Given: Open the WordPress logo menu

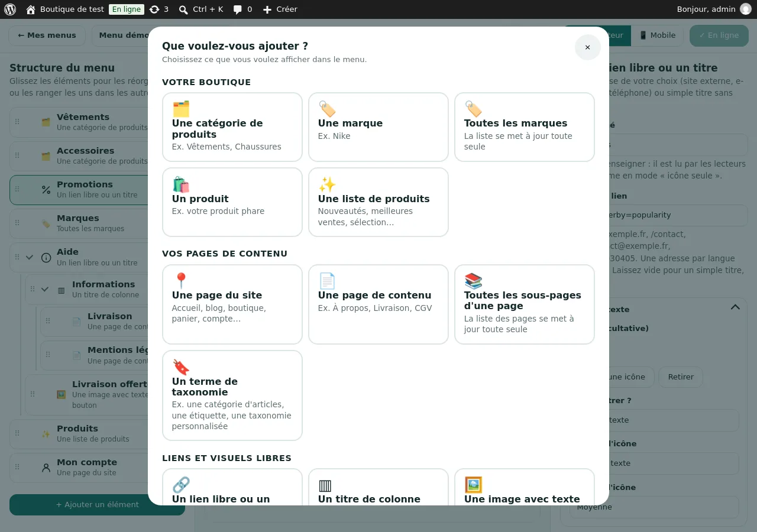Looking at the screenshot, I should point(10,9).
